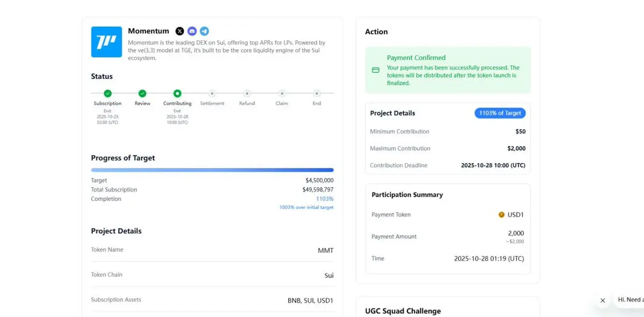Click the 'Payment Token' label
The image size is (644, 317).
(391, 215)
